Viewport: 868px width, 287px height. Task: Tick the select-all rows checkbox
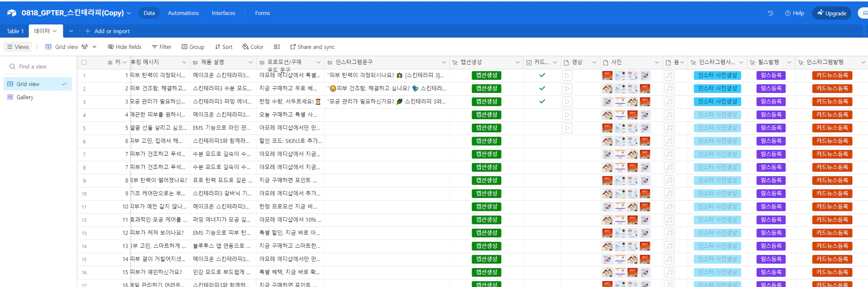pyautogui.click(x=84, y=62)
